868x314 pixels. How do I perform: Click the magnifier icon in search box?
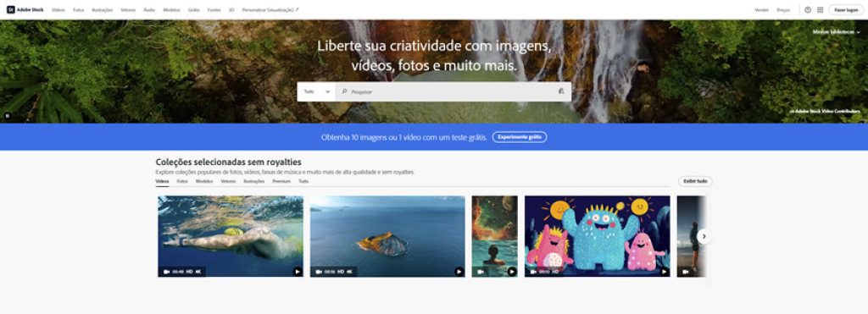pos(344,91)
